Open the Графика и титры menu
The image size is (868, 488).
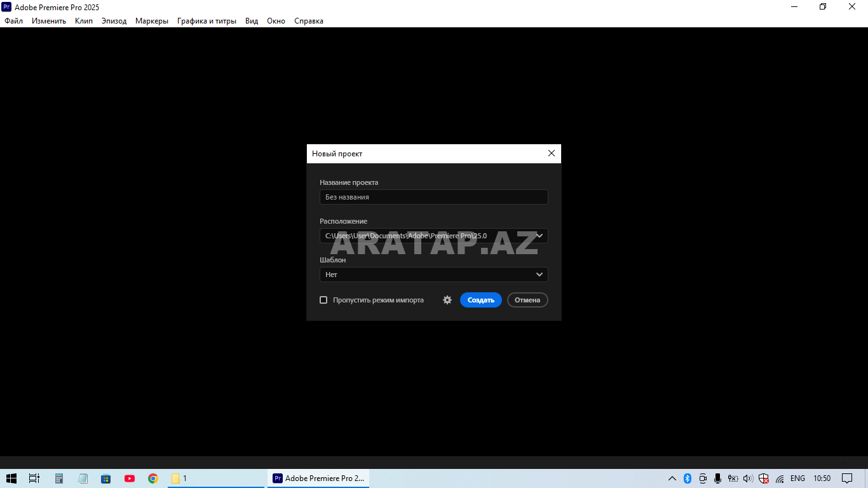(x=207, y=21)
